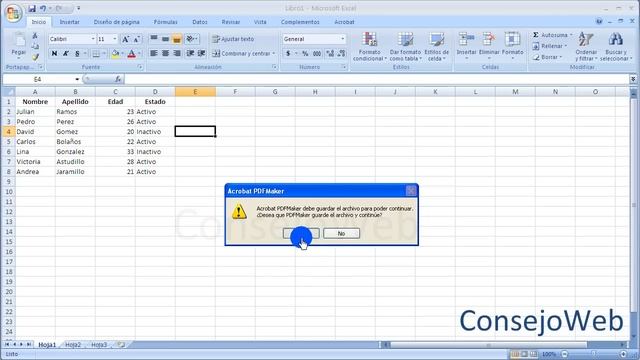The height and width of the screenshot is (360, 640).
Task: Apply the fill color bucket
Action: tap(116, 53)
